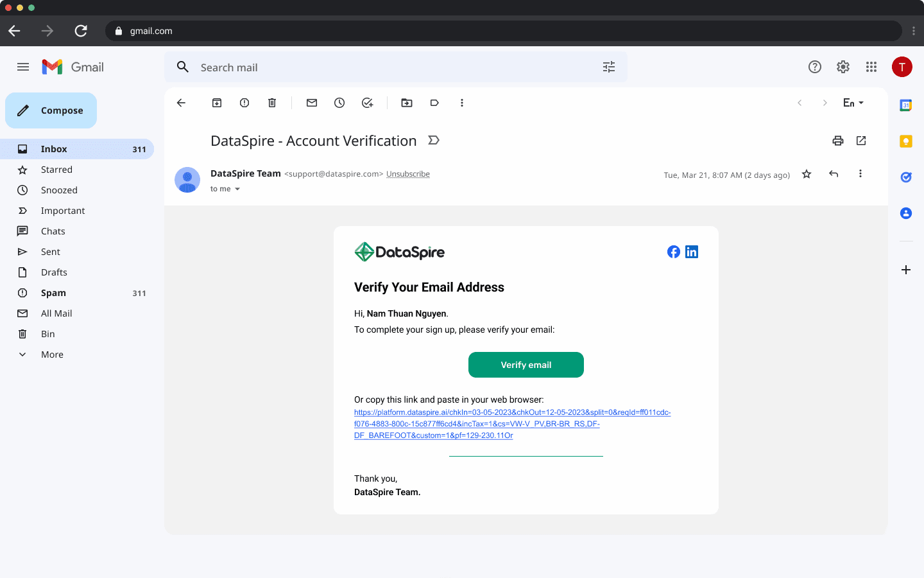This screenshot has height=578, width=924.
Task: Open browser three-dot menu
Action: tap(914, 31)
